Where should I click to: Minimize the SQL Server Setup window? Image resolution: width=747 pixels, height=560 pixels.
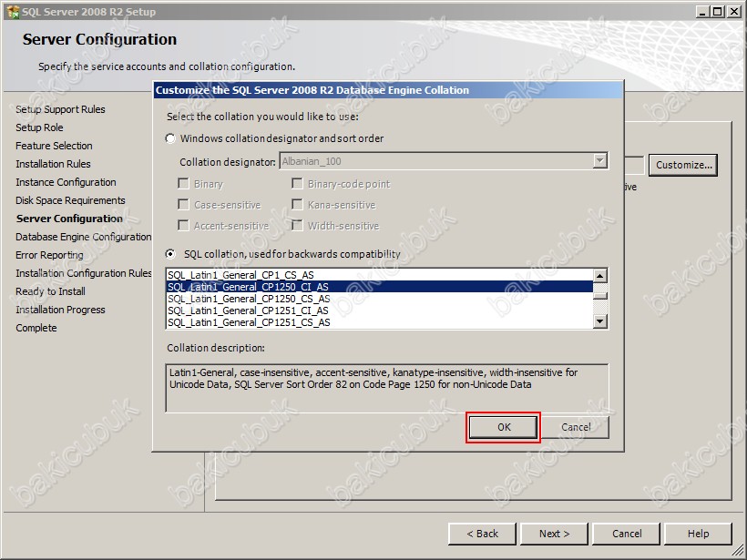click(x=702, y=12)
